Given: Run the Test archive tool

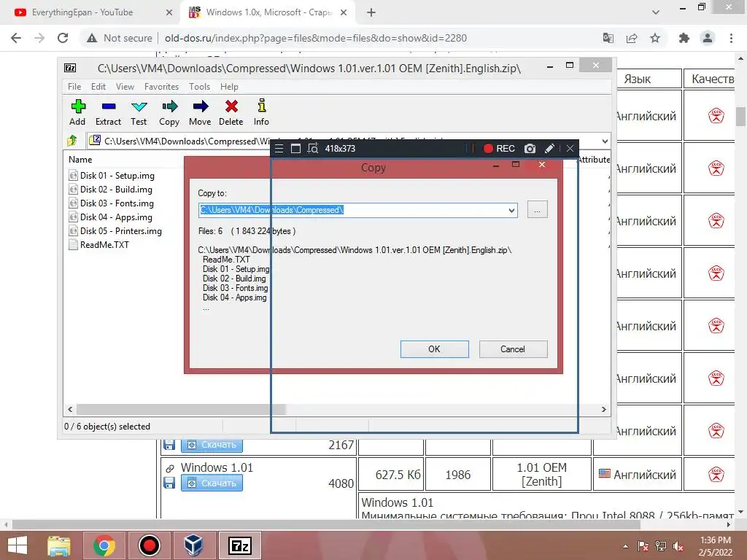Looking at the screenshot, I should click(139, 112).
